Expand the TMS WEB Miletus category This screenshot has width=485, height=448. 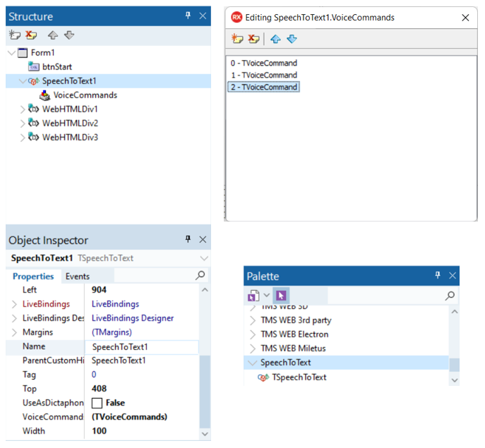253,349
